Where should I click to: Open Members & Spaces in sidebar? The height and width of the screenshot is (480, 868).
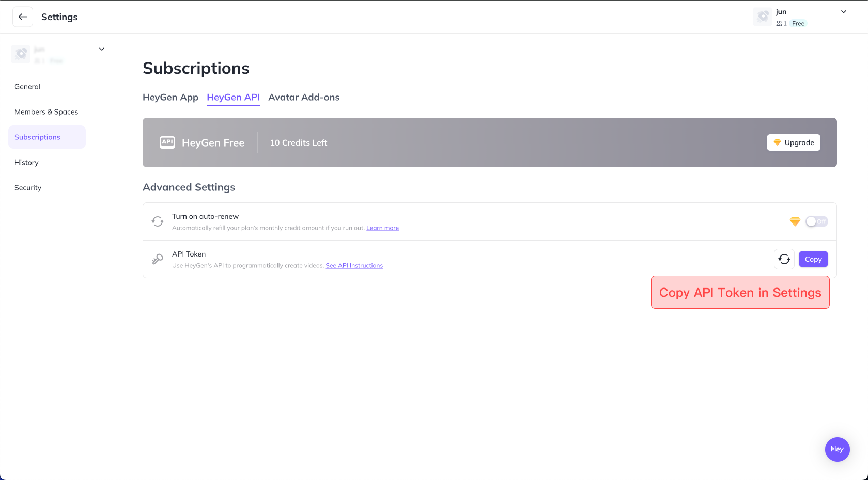(47, 112)
